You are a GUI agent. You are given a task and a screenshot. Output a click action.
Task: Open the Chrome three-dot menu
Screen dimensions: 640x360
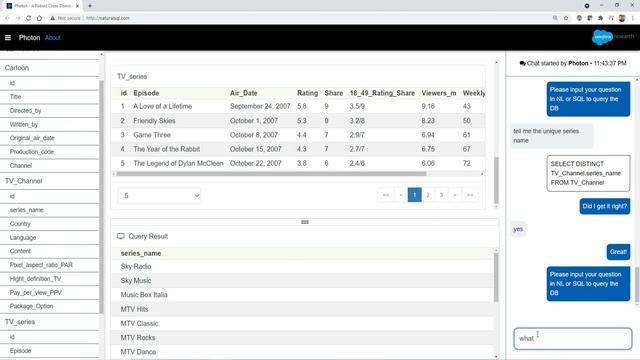coord(633,18)
